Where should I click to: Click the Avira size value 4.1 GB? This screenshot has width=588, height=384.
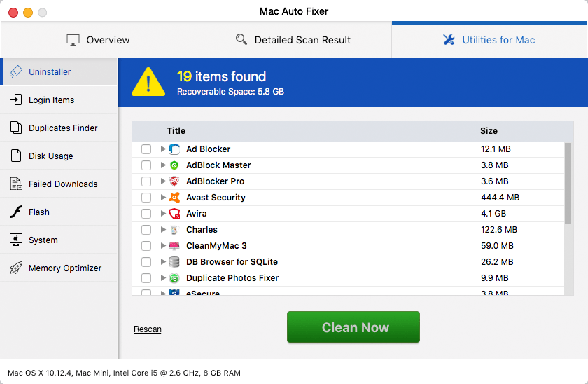click(x=493, y=214)
